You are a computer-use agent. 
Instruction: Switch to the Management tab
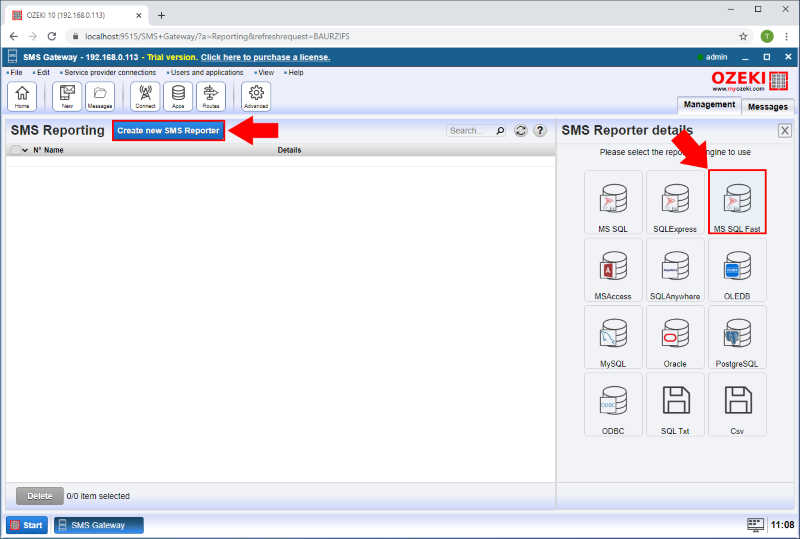point(709,105)
